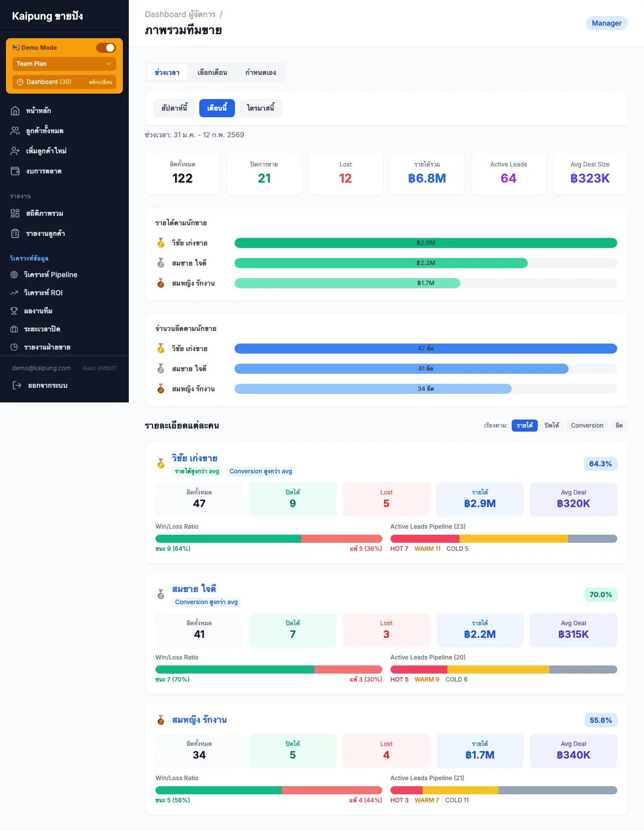Click the Manager role badge

coord(606,23)
